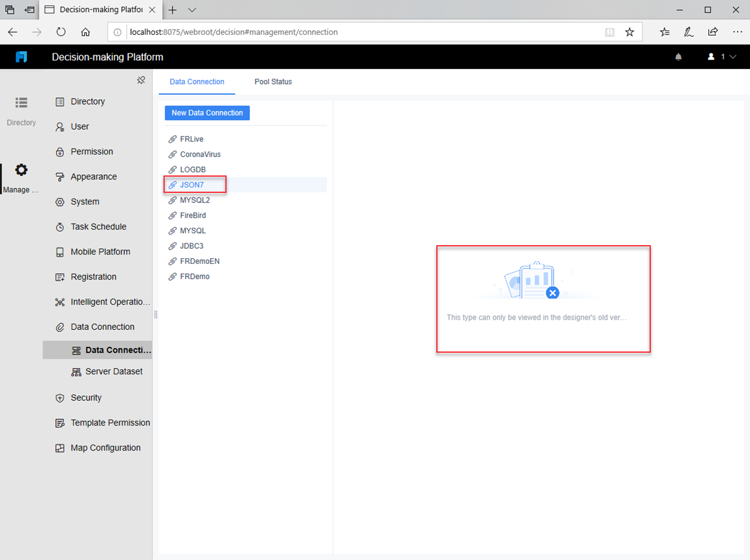Click the Manage gear icon in left rail

coord(21,170)
